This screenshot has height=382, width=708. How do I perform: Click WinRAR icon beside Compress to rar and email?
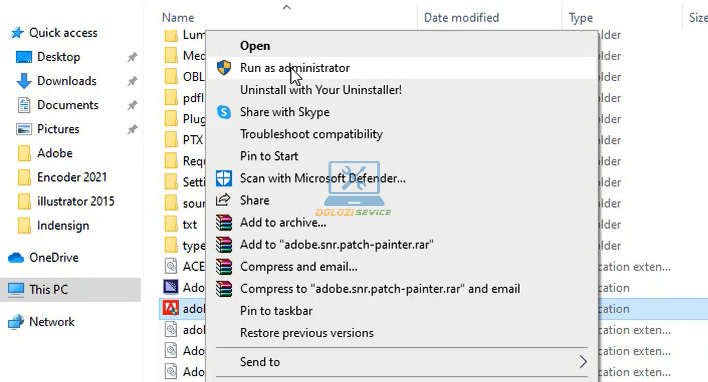click(x=224, y=289)
